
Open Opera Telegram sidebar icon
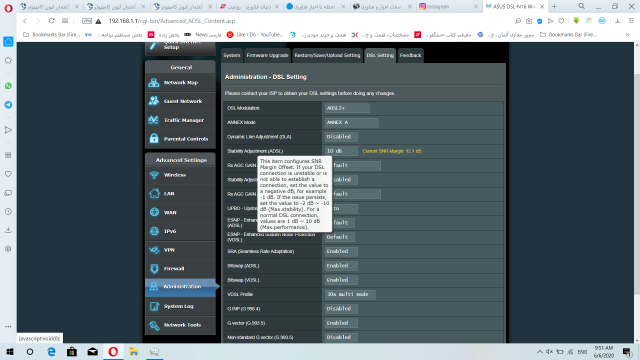[x=8, y=104]
